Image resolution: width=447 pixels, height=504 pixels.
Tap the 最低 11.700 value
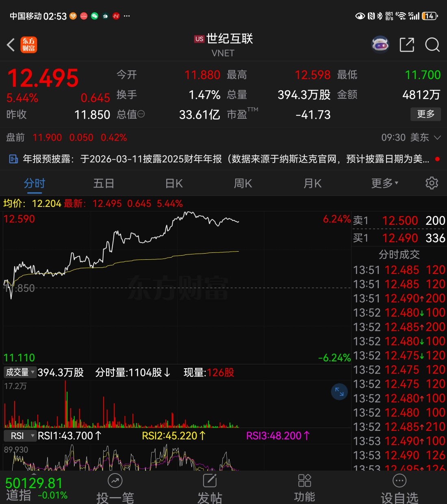[423, 75]
